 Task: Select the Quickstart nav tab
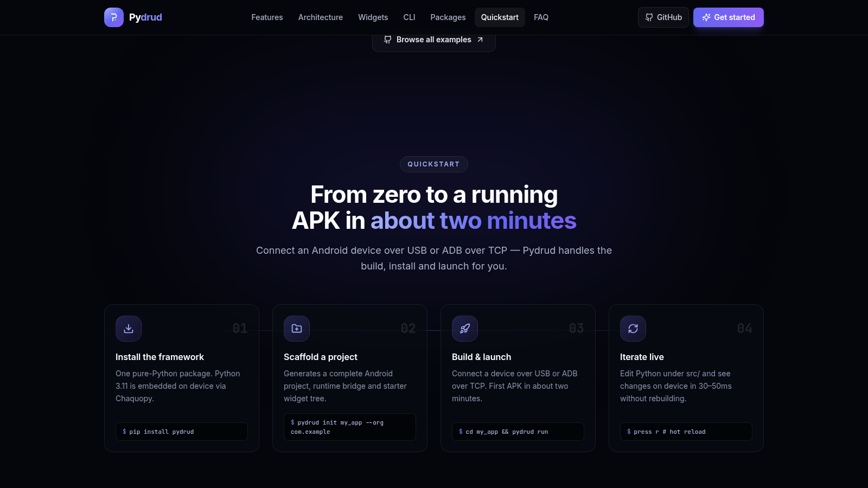pos(500,17)
